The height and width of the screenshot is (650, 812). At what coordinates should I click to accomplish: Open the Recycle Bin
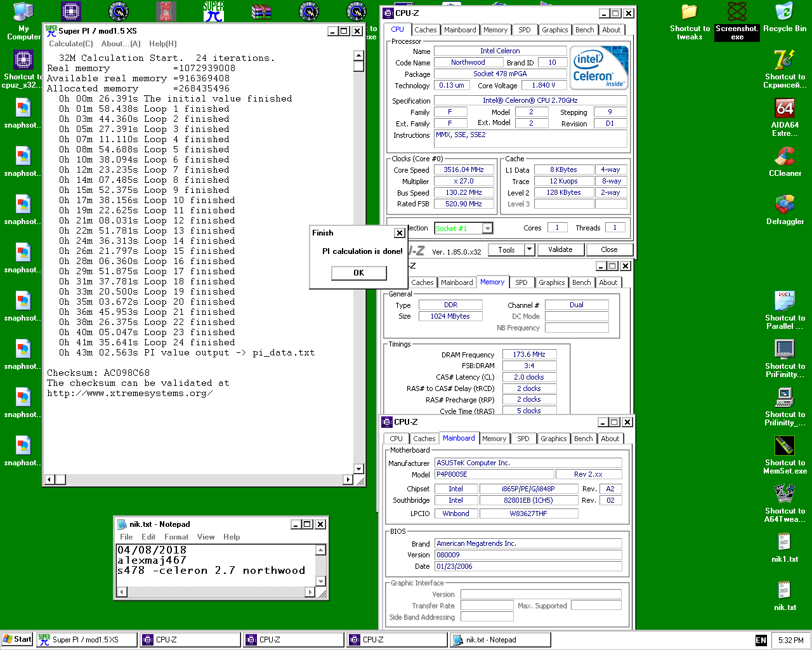[785, 18]
